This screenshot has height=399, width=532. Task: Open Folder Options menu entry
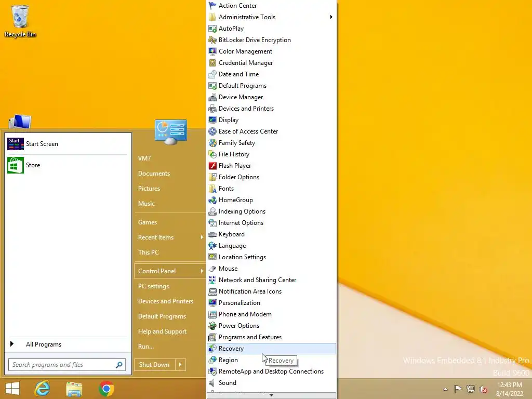tap(271, 177)
